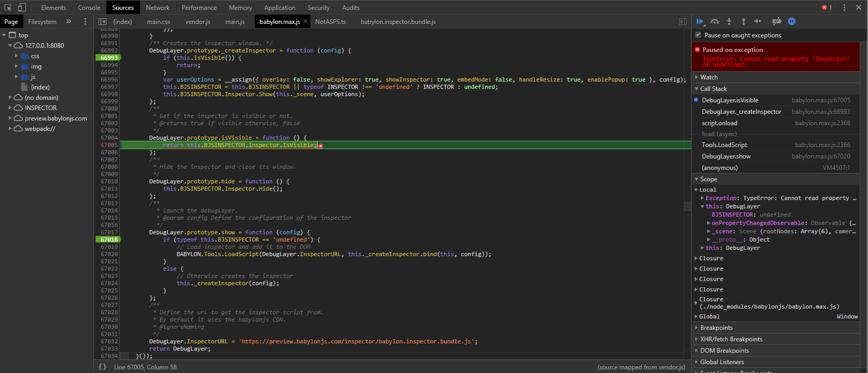This screenshot has width=868, height=373.
Task: Open the main.css file tab
Action: [x=158, y=22]
